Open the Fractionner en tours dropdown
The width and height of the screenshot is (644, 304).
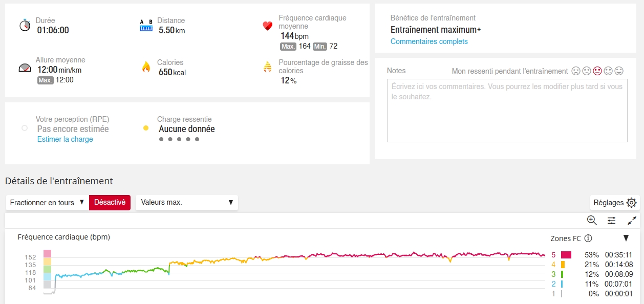click(x=47, y=202)
